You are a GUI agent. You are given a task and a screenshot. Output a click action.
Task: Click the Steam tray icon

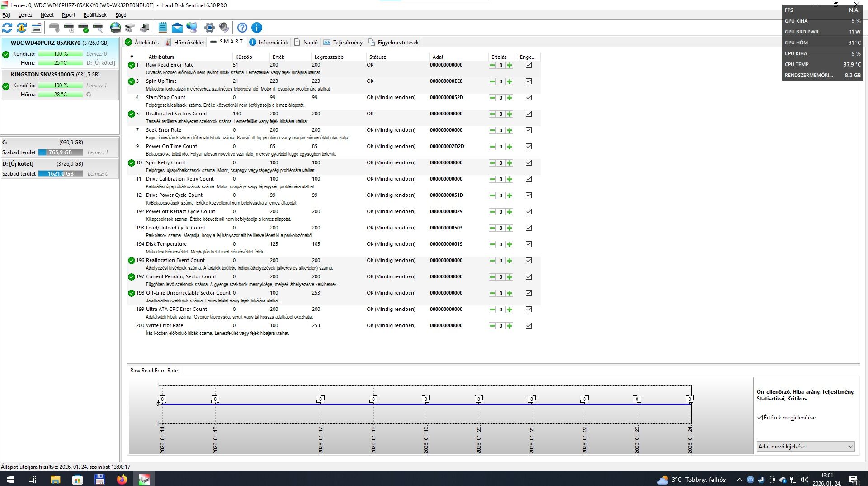[761, 480]
